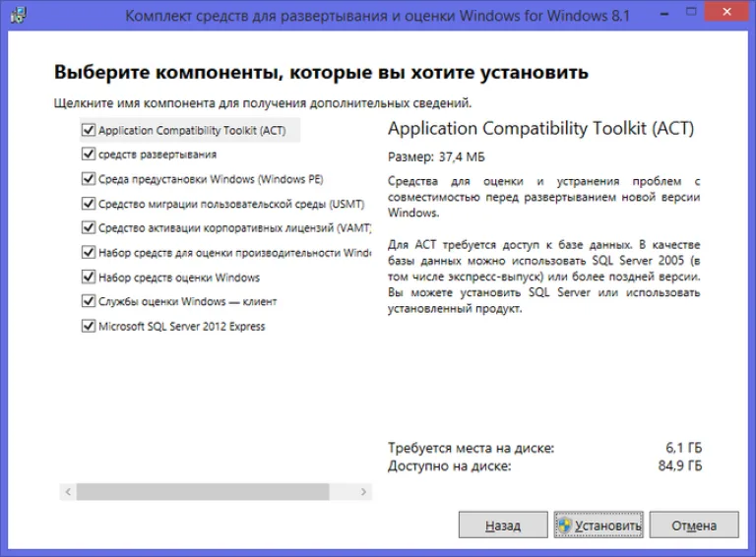Uncheck the Application Compatibility Toolkit (ACT) checkbox
Image resolution: width=756 pixels, height=557 pixels.
[89, 130]
